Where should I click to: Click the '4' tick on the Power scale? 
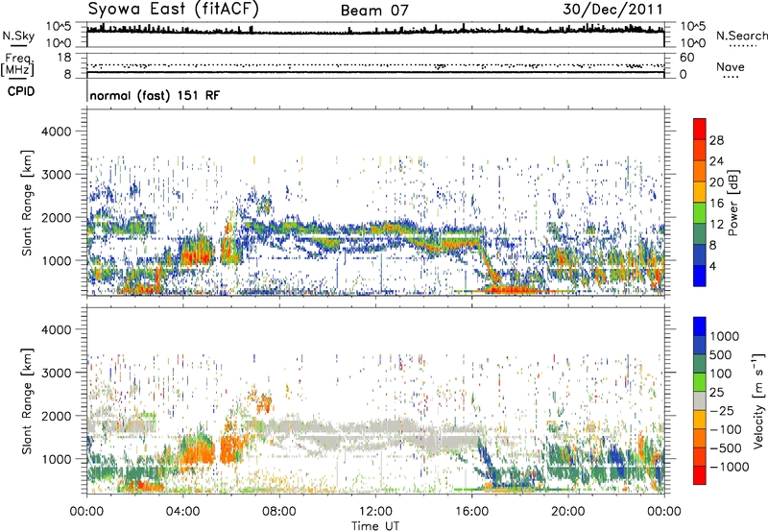(x=713, y=266)
